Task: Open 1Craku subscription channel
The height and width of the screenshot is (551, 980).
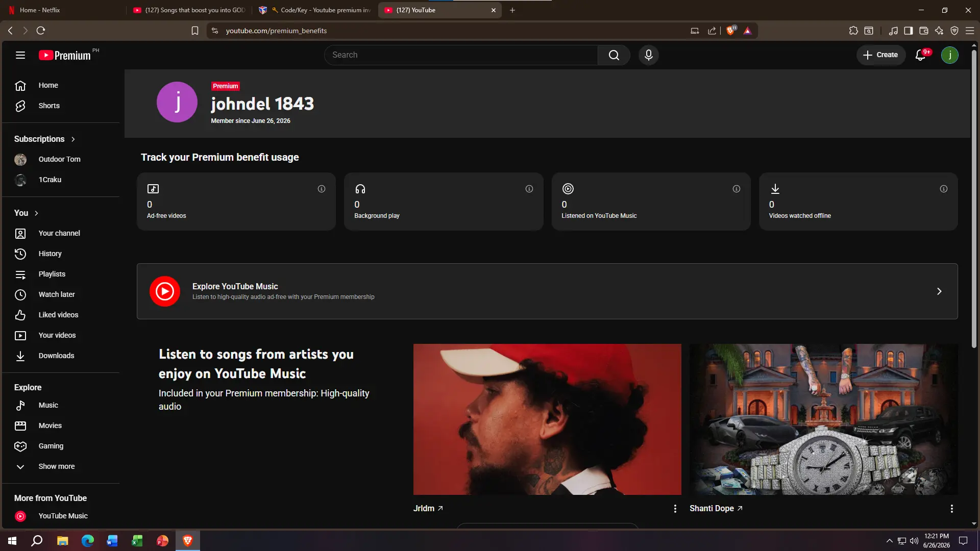Action: tap(61, 180)
